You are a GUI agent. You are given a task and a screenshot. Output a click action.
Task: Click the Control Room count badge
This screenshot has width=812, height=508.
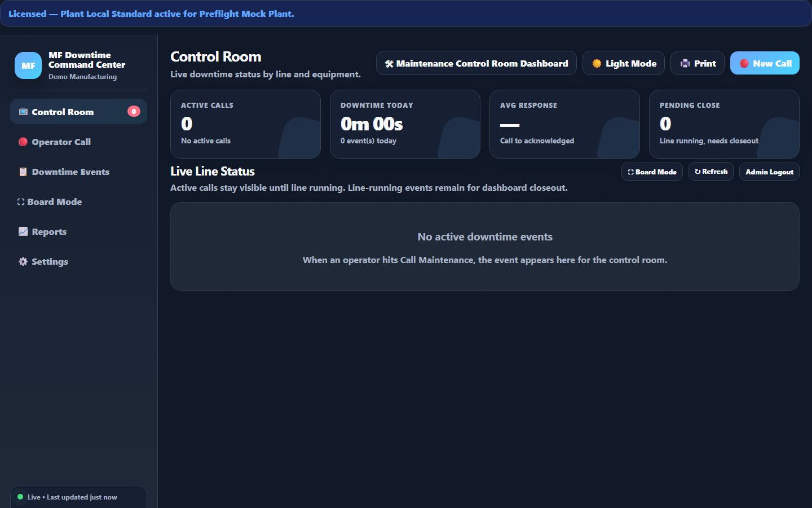coord(134,112)
